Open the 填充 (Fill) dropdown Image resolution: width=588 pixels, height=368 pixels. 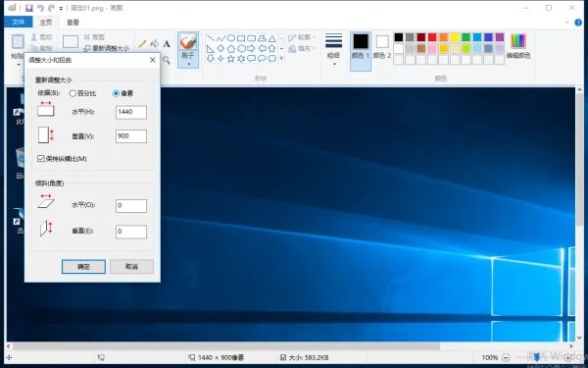pyautogui.click(x=302, y=48)
